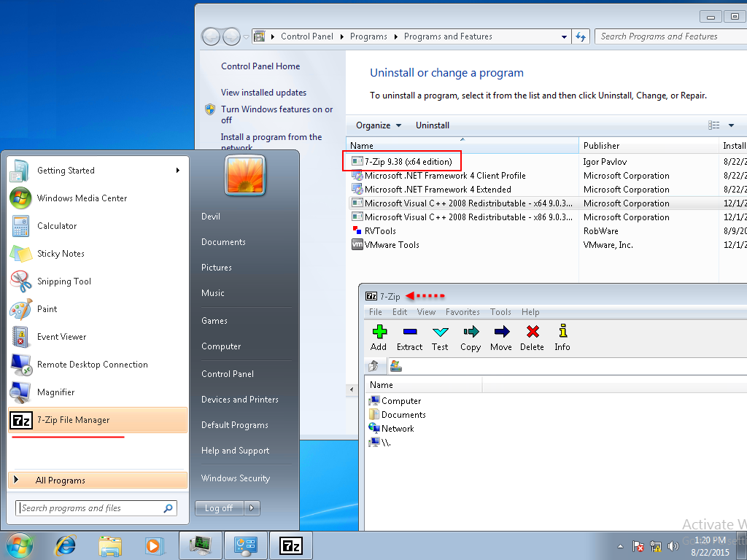Open the speaker icon in the system tray
The width and height of the screenshot is (747, 560).
[673, 545]
